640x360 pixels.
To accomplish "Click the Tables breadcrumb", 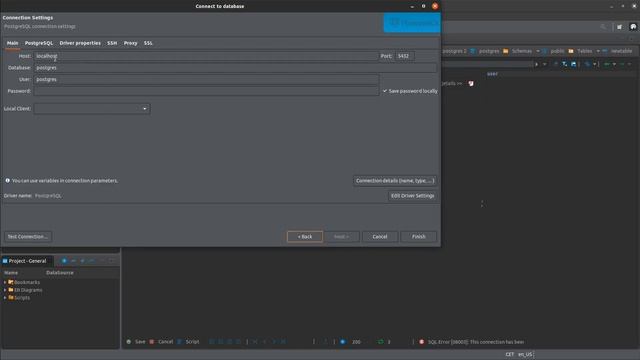I will [584, 51].
